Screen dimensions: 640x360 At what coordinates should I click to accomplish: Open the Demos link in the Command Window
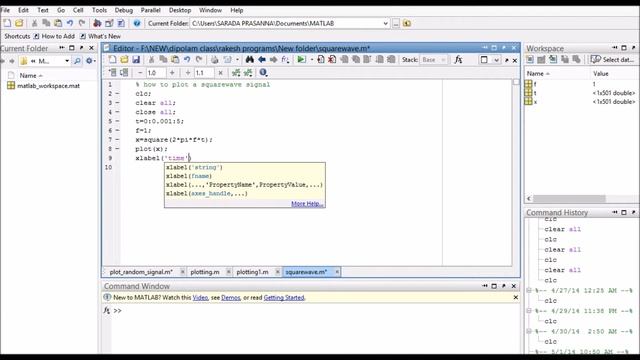(x=231, y=298)
